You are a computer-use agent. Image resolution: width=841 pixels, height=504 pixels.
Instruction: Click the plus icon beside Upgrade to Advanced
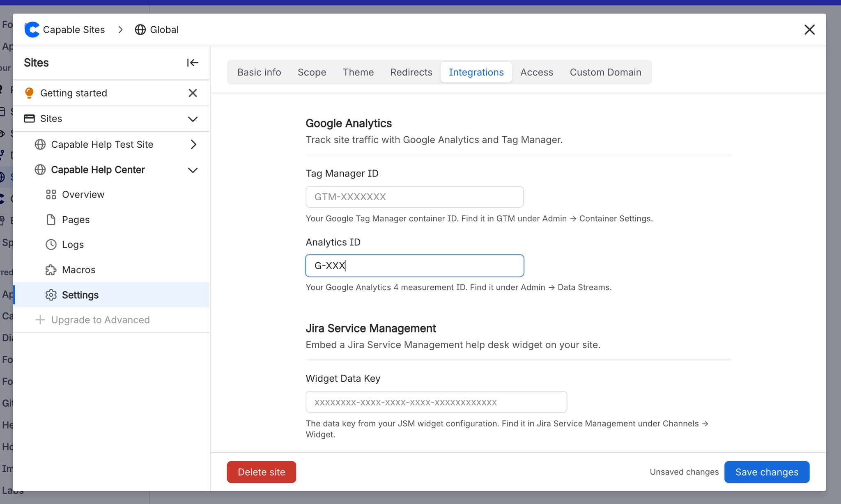(40, 320)
